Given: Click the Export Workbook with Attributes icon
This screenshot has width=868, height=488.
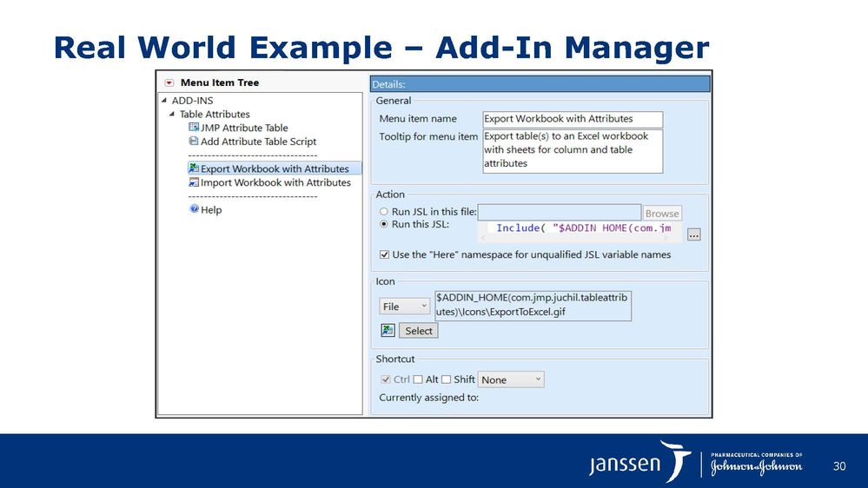Looking at the screenshot, I should point(194,168).
